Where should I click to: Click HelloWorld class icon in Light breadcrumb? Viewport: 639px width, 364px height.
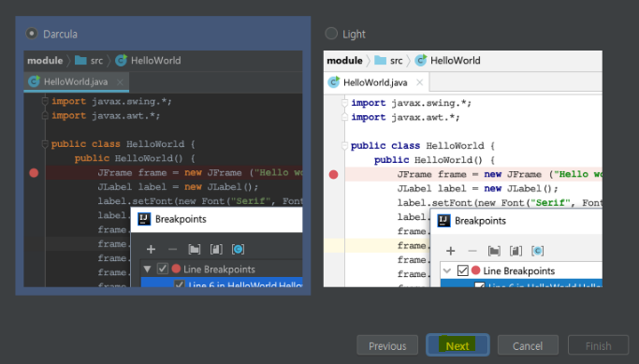click(421, 60)
